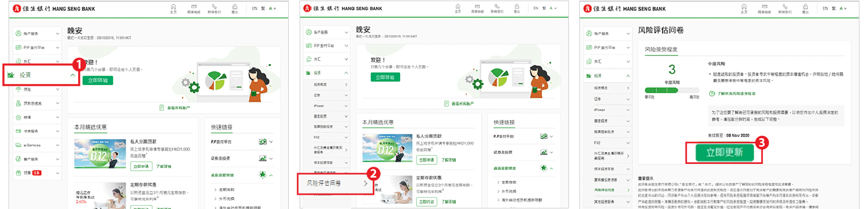Click Contact Us phone icon in second screenshot
This screenshot has height=209, width=868.
tap(497, 6)
